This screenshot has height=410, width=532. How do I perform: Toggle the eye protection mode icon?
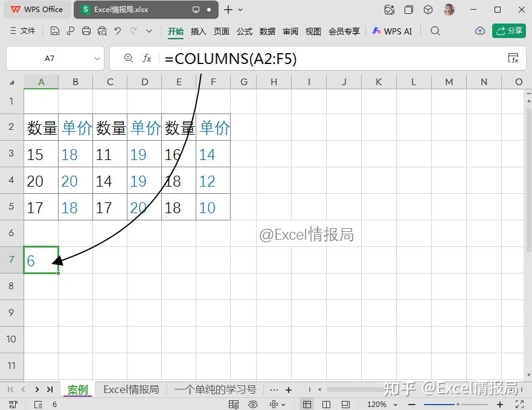tap(253, 404)
